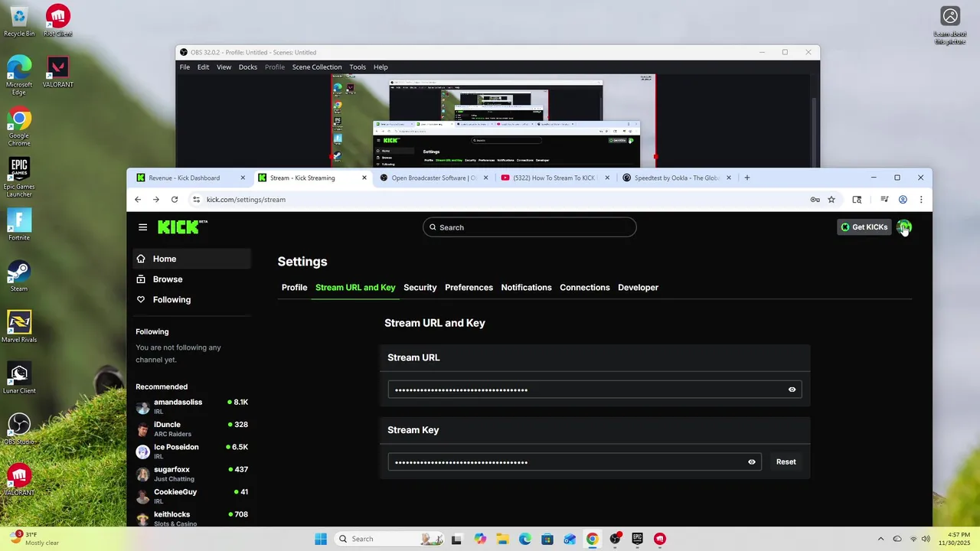Screen dimensions: 980x551
Task: Open Chrome three-dot menu
Action: point(921,200)
